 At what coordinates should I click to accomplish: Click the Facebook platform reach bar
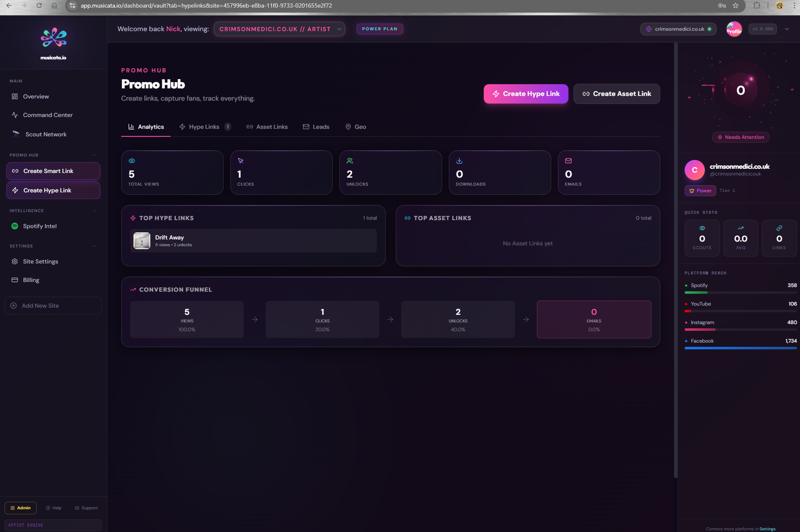pyautogui.click(x=740, y=348)
